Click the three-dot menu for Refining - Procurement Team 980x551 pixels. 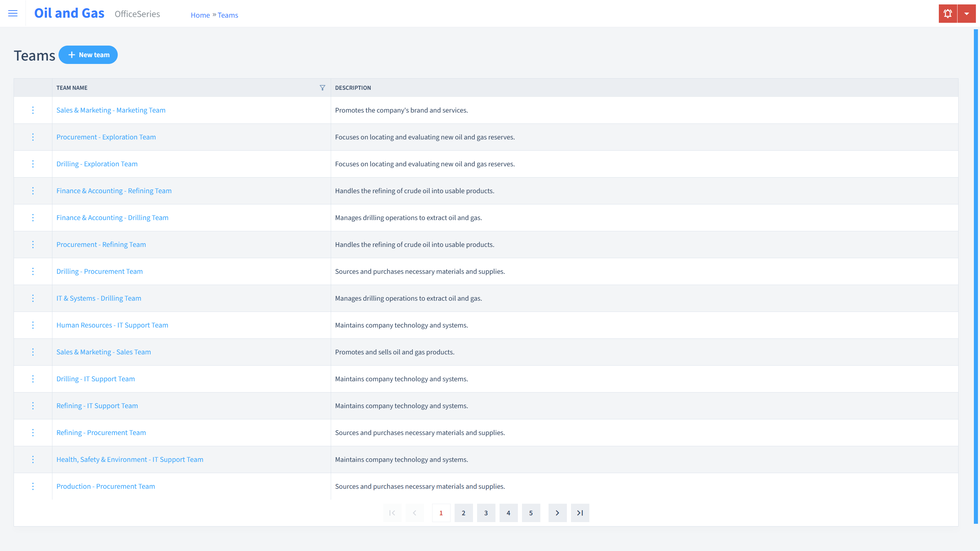point(32,432)
